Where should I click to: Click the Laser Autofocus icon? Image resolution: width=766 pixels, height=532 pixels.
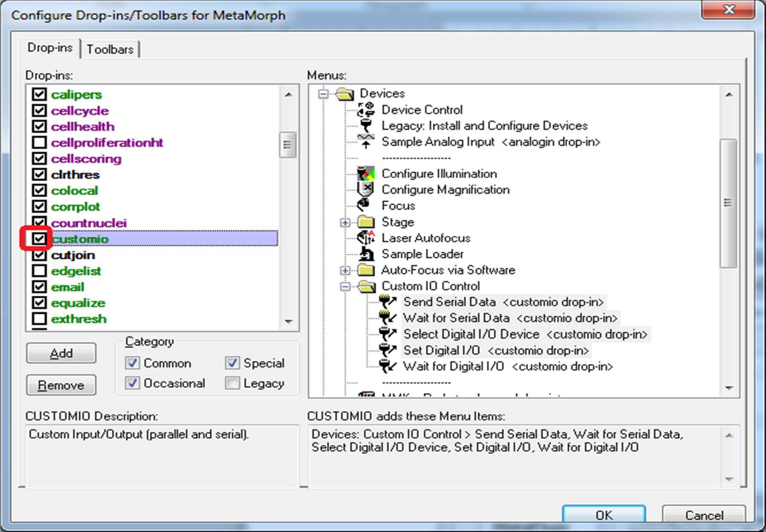366,238
